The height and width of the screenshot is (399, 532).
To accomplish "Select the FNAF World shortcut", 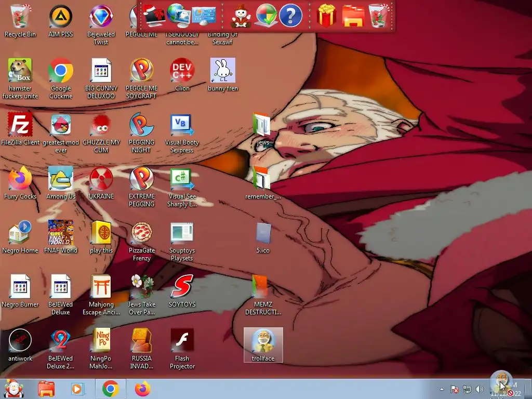I will tap(60, 237).
